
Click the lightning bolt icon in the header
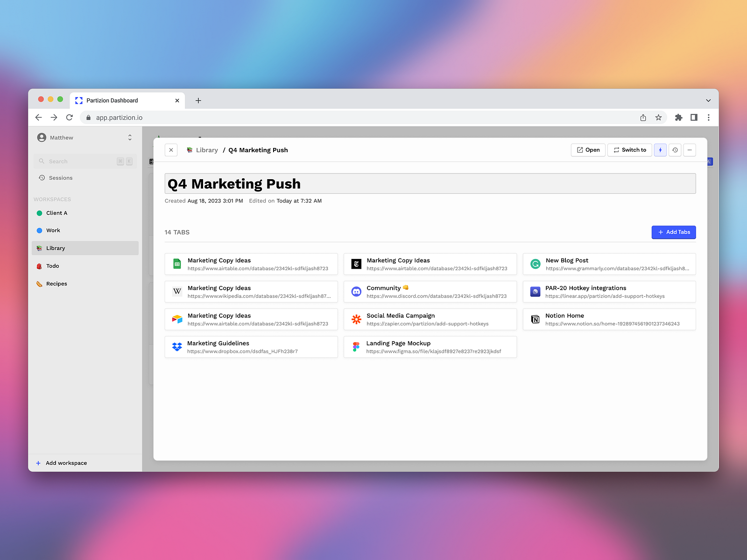coord(660,150)
